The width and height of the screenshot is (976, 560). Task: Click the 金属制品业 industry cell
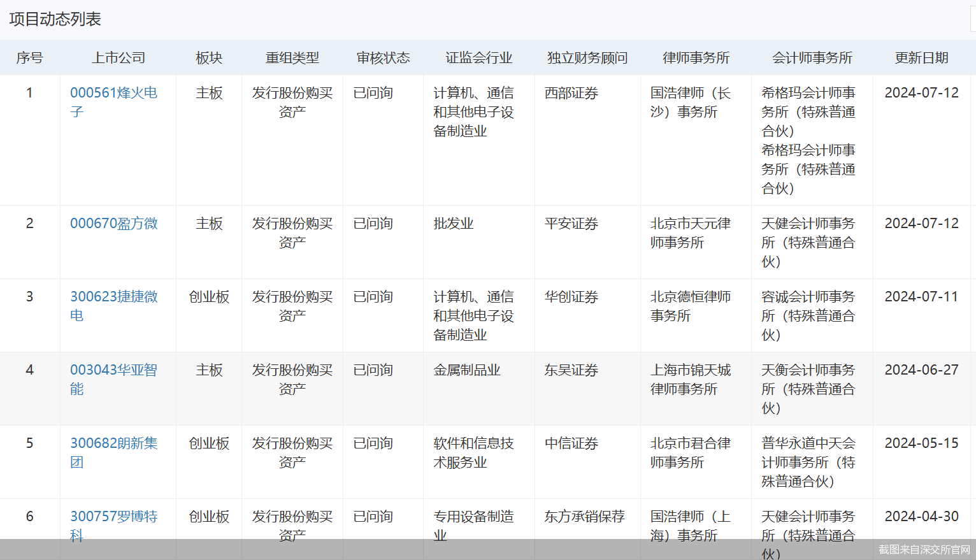point(467,370)
